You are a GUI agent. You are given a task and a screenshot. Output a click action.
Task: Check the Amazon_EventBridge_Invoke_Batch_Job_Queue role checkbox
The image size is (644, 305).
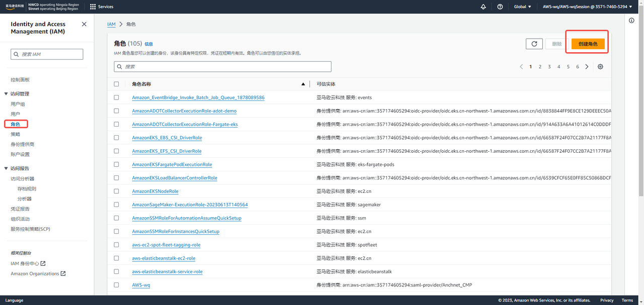coord(117,97)
